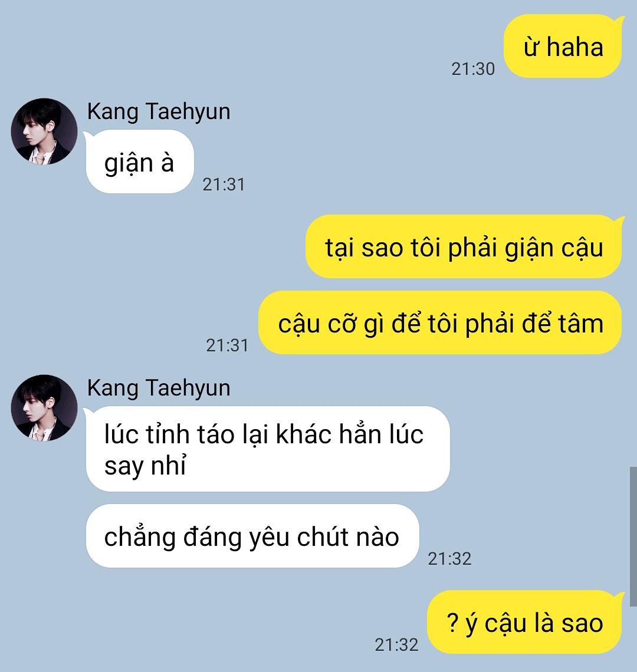The height and width of the screenshot is (672, 637).
Task: Tap the 21:31 timestamp beside 'giận à'
Action: [224, 185]
